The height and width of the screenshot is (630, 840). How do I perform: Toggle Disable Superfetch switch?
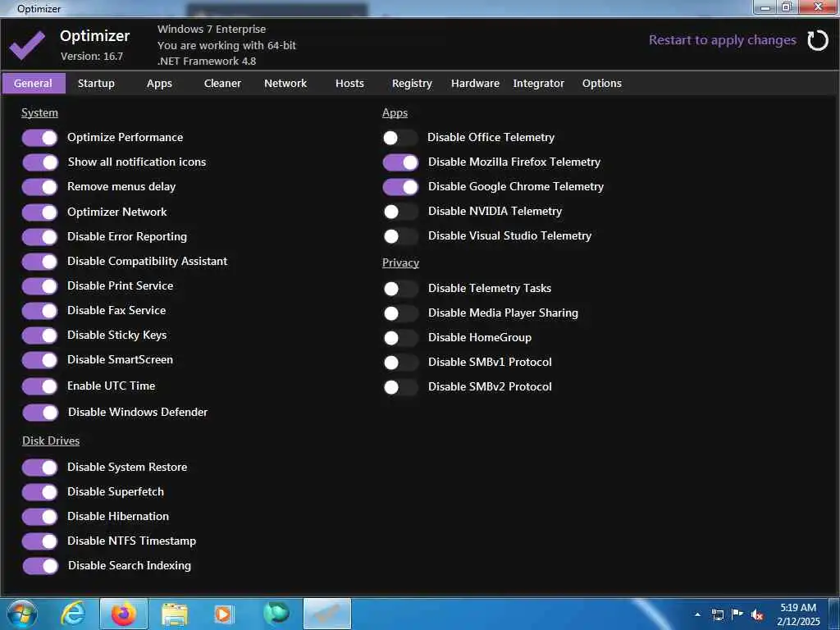pyautogui.click(x=40, y=492)
